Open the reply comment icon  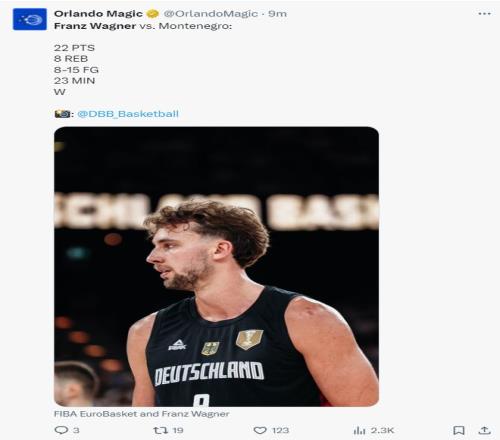[x=61, y=430]
